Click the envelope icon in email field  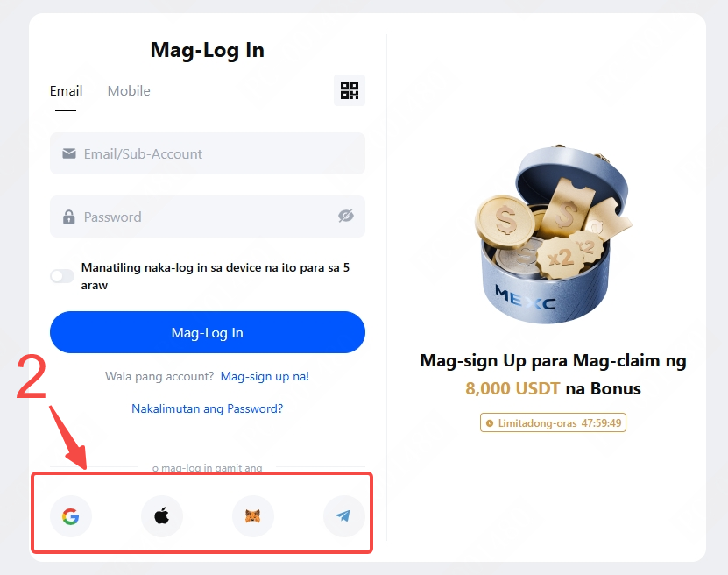[69, 153]
